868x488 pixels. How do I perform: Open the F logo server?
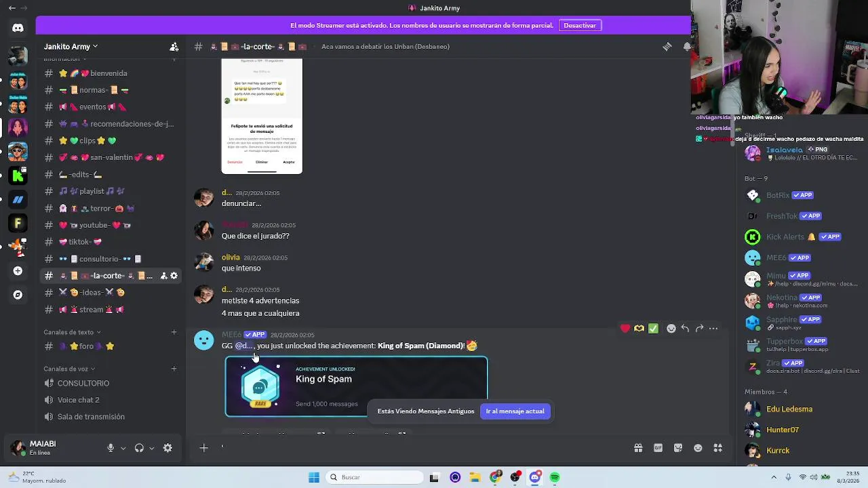[x=18, y=223]
